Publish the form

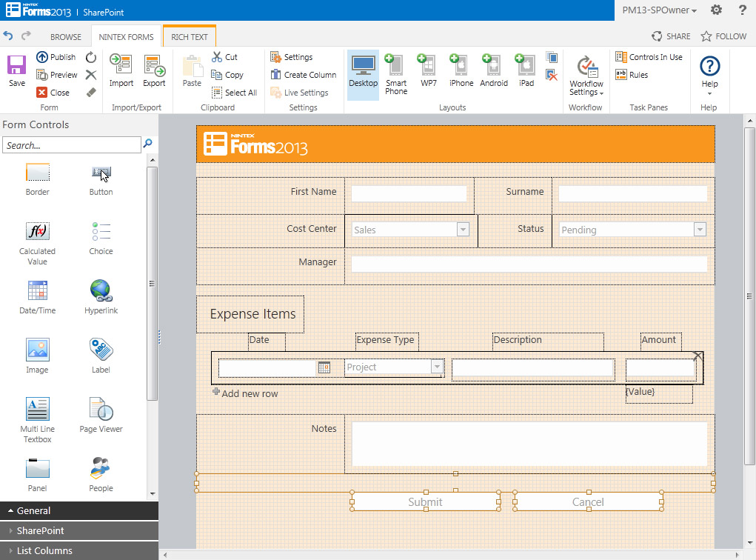tap(56, 57)
